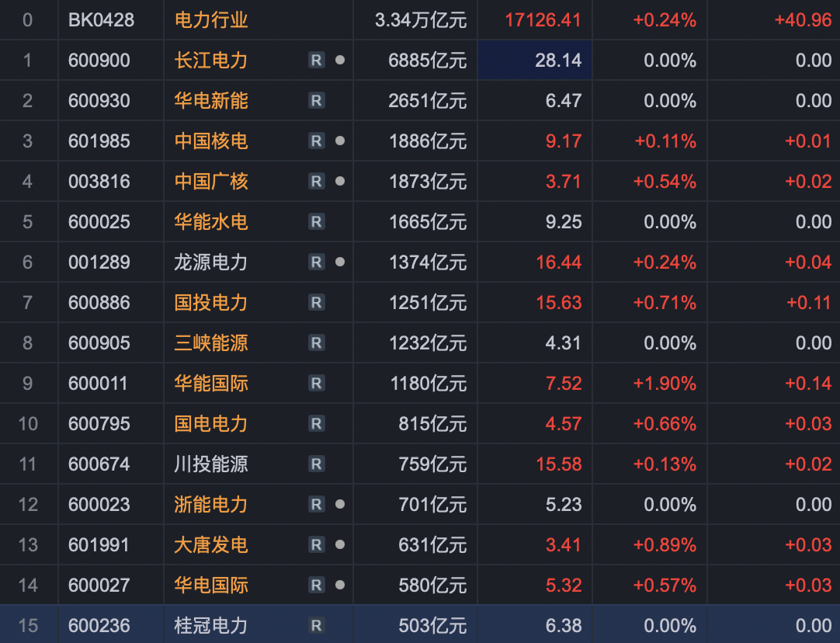Click the R badge for 国投电力

316,302
